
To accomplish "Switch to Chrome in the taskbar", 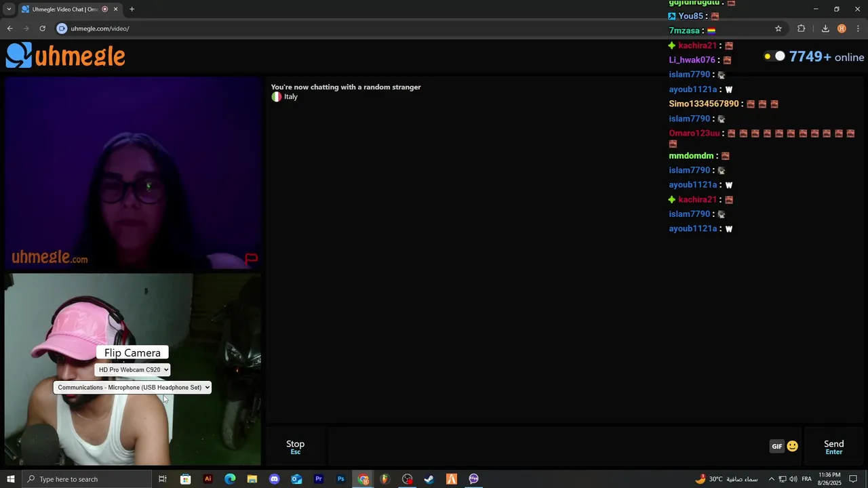I will pyautogui.click(x=363, y=479).
